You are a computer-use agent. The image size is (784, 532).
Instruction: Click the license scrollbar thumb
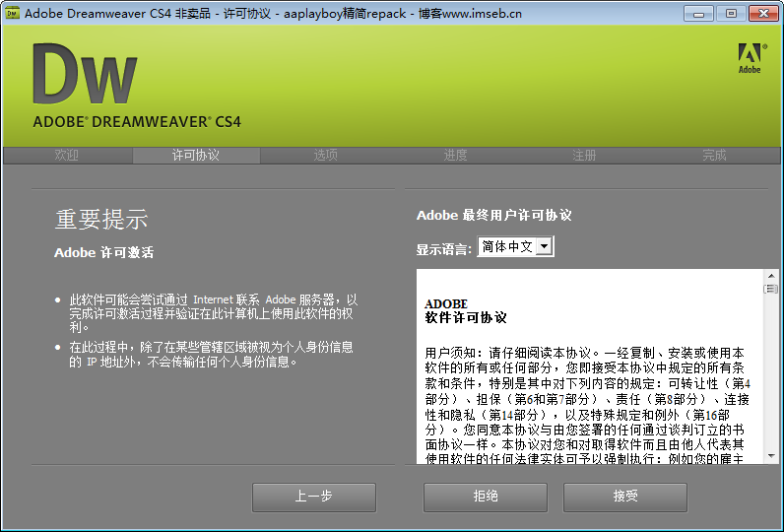pyautogui.click(x=771, y=289)
